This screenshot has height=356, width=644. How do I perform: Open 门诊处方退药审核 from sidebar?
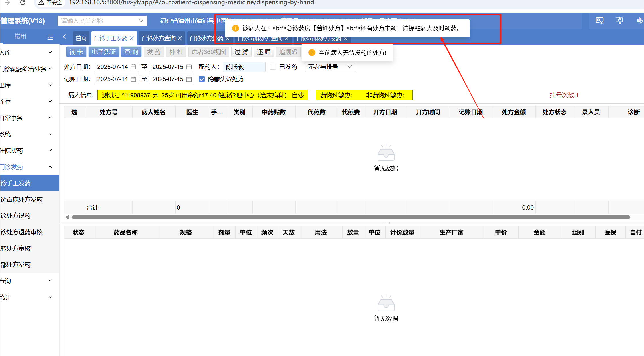coord(22,232)
